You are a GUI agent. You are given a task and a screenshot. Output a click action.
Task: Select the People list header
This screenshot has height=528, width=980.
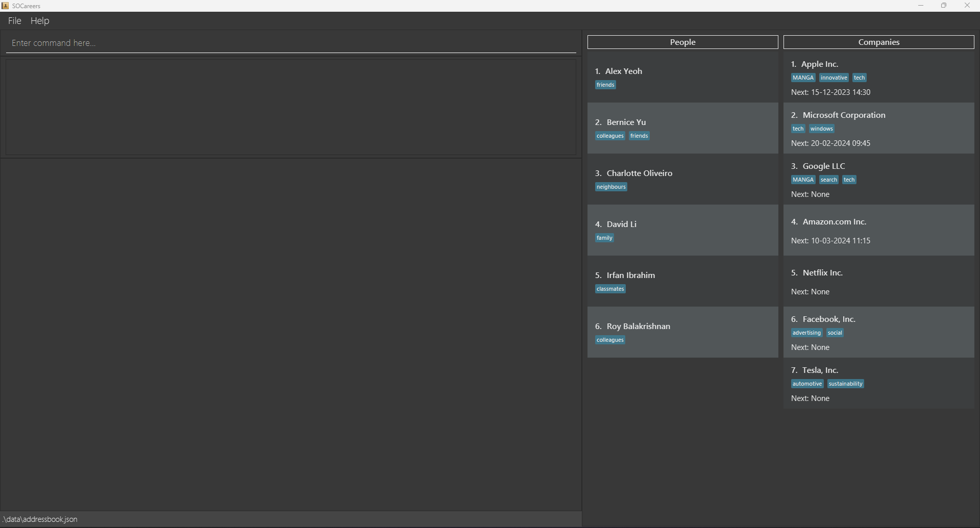[682, 42]
